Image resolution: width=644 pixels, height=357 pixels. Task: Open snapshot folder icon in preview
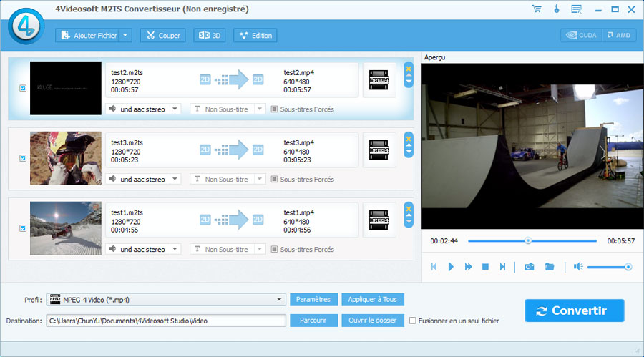(550, 267)
